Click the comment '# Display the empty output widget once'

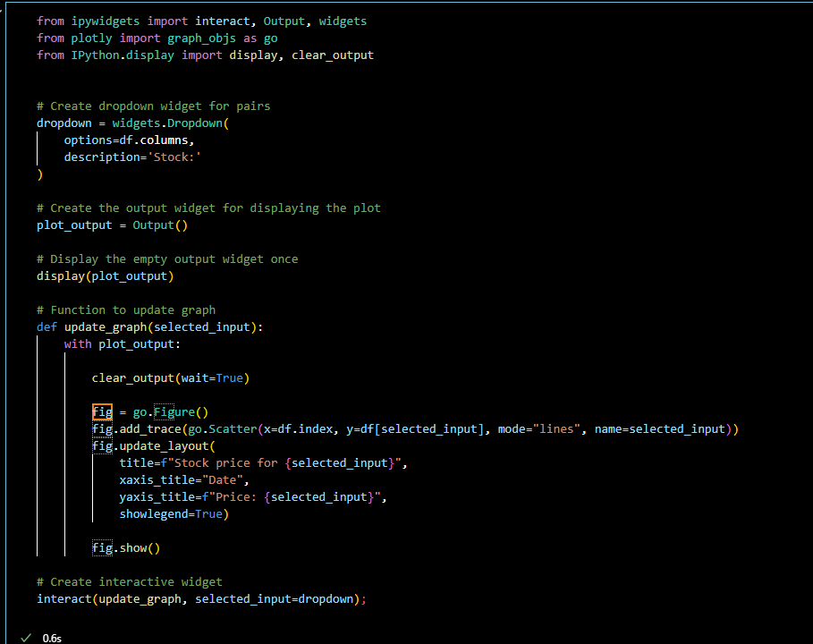tap(167, 258)
